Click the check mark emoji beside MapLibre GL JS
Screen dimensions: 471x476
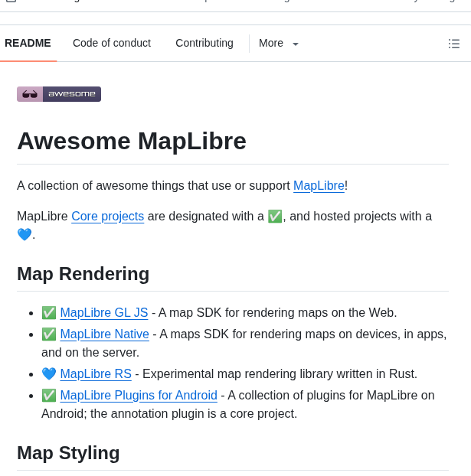tap(49, 313)
